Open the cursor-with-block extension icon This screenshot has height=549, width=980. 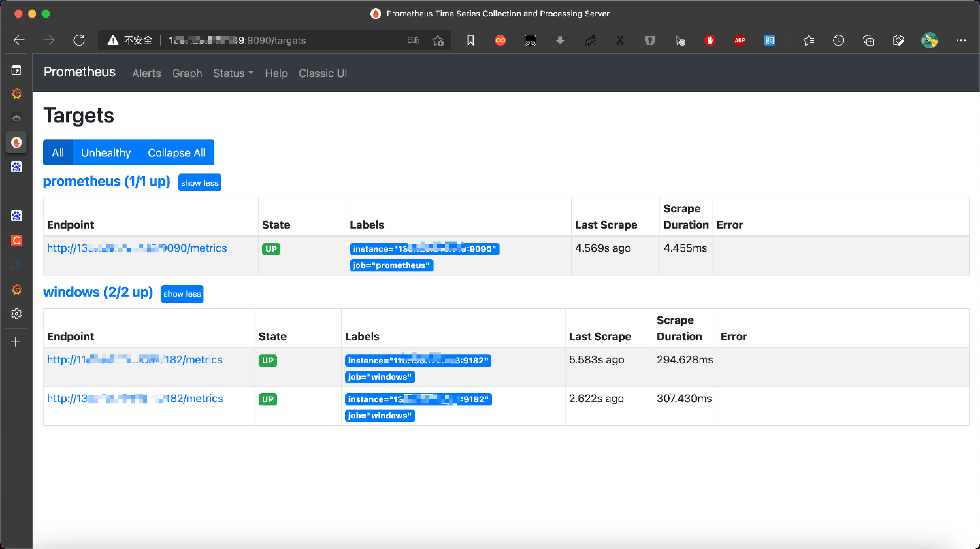click(680, 40)
